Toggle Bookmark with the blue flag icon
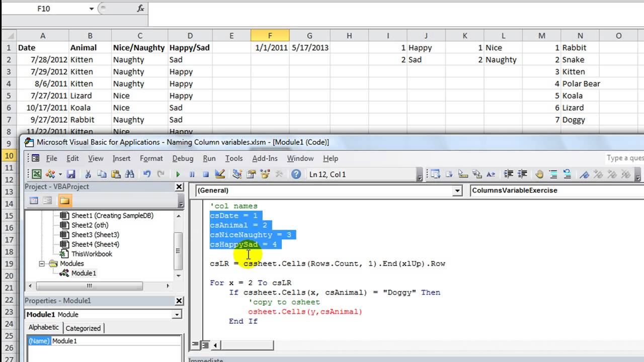Screen dimensions: 644x362 coord(584,174)
